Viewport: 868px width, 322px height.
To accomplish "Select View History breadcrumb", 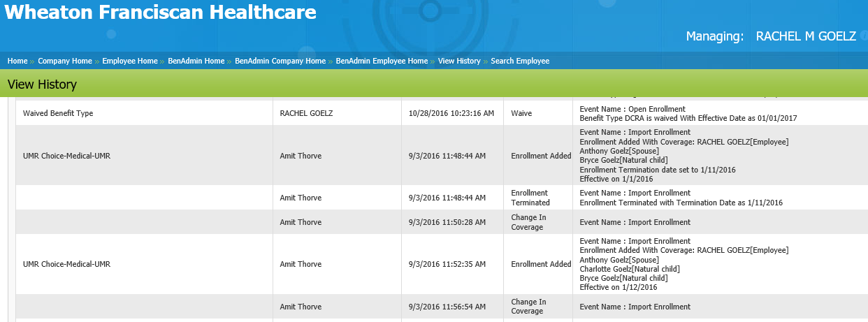I will click(459, 61).
